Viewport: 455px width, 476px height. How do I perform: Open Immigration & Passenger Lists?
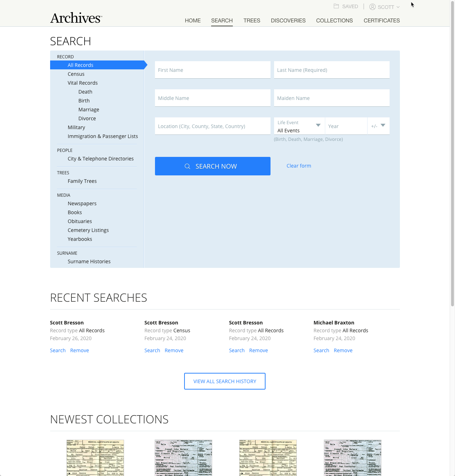point(103,136)
